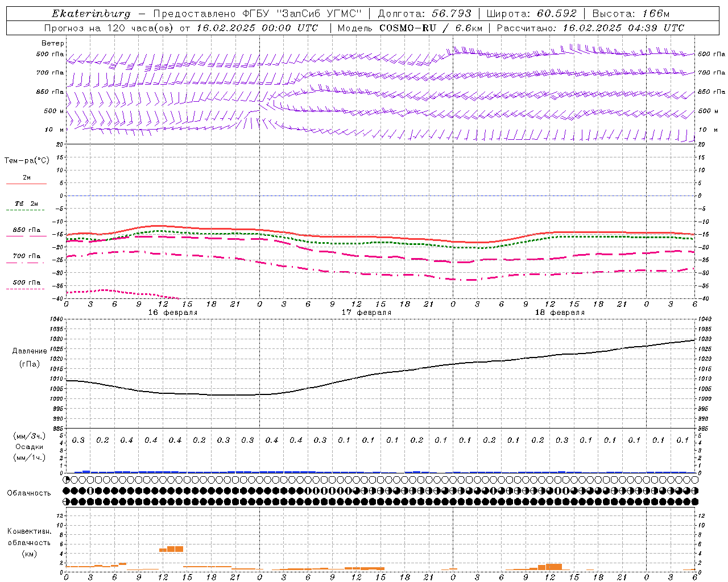Click the 700 гПа temperature legend entry

pos(26,256)
